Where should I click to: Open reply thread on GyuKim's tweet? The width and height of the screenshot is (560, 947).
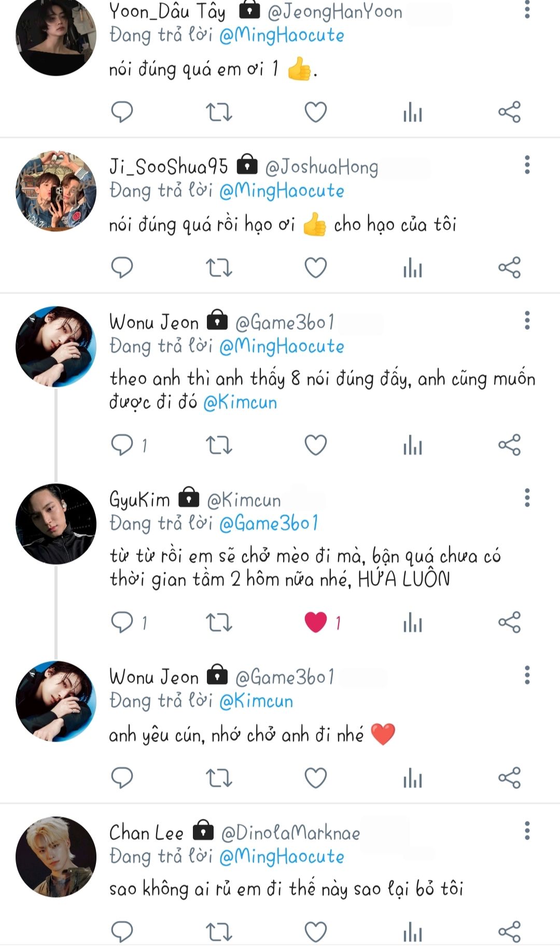[122, 622]
